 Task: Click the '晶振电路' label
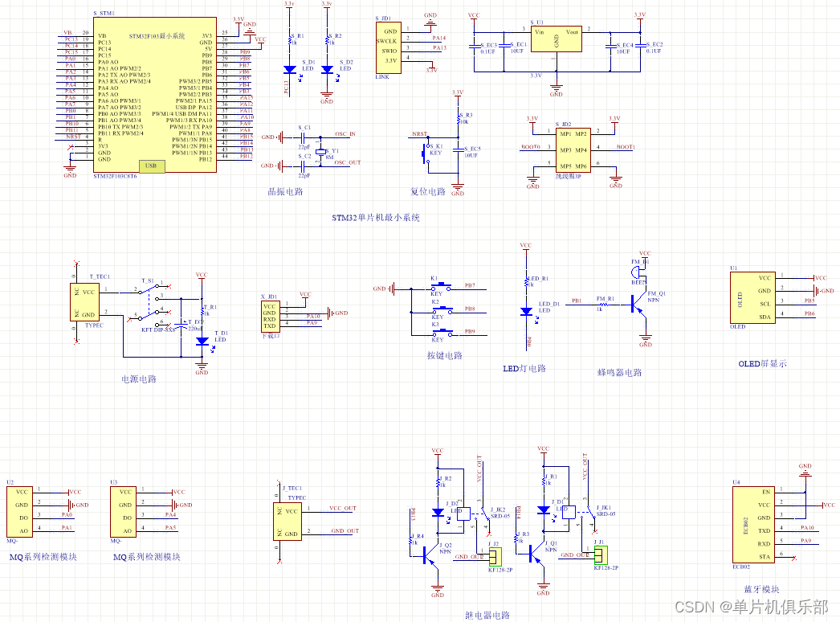click(x=286, y=191)
